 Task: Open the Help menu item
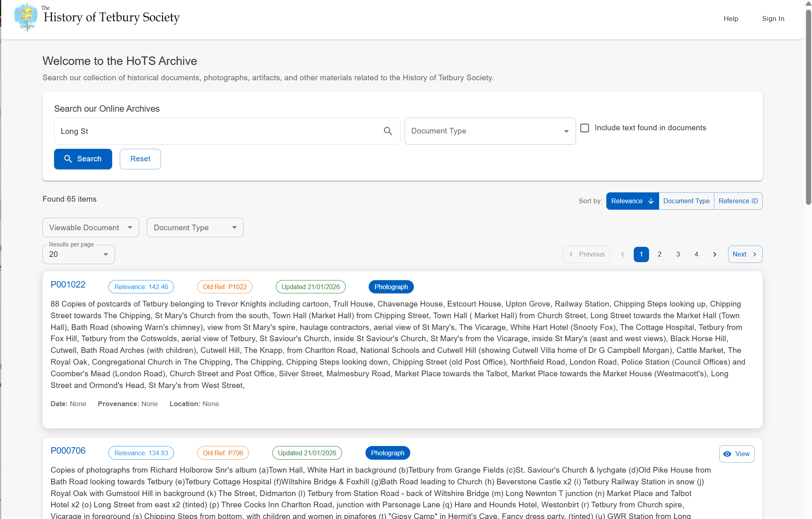click(x=731, y=19)
